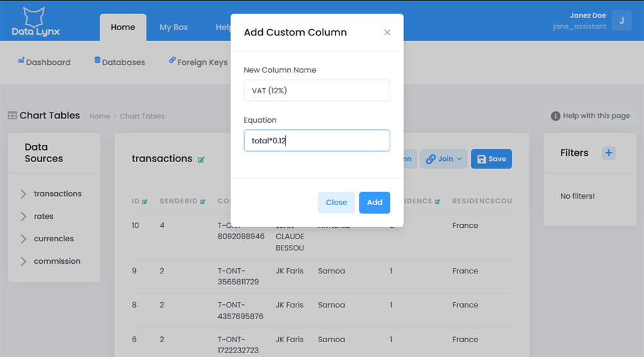The height and width of the screenshot is (357, 644).
Task: Select the Home tab
Action: pyautogui.click(x=123, y=28)
